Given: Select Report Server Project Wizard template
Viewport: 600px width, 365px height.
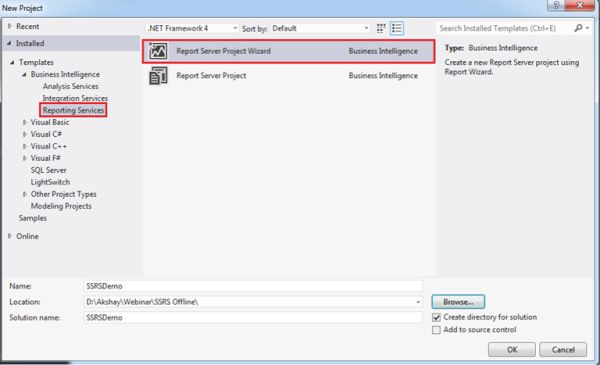Looking at the screenshot, I should click(289, 51).
